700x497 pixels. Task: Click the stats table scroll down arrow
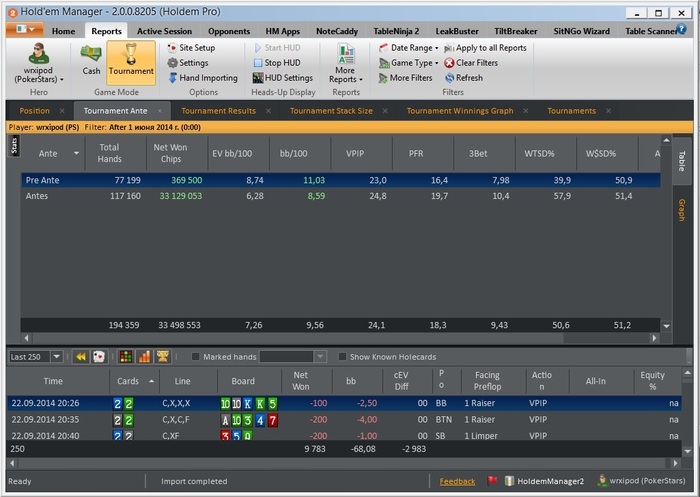[x=666, y=326]
